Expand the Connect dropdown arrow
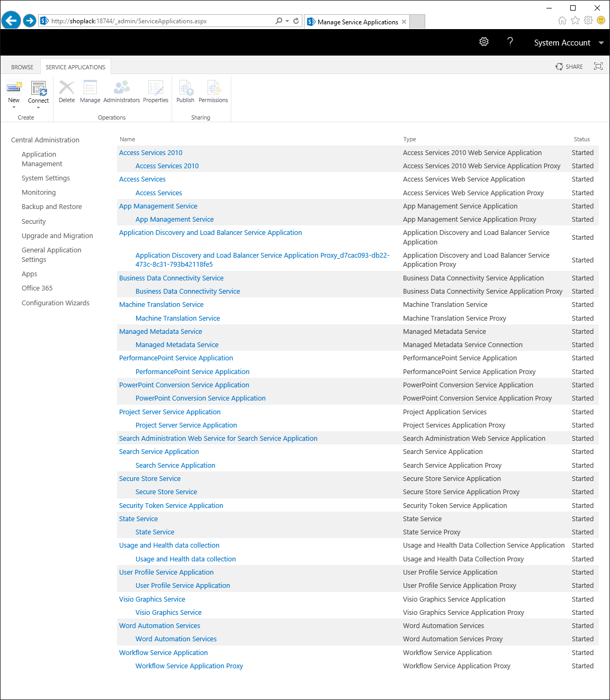 point(39,107)
